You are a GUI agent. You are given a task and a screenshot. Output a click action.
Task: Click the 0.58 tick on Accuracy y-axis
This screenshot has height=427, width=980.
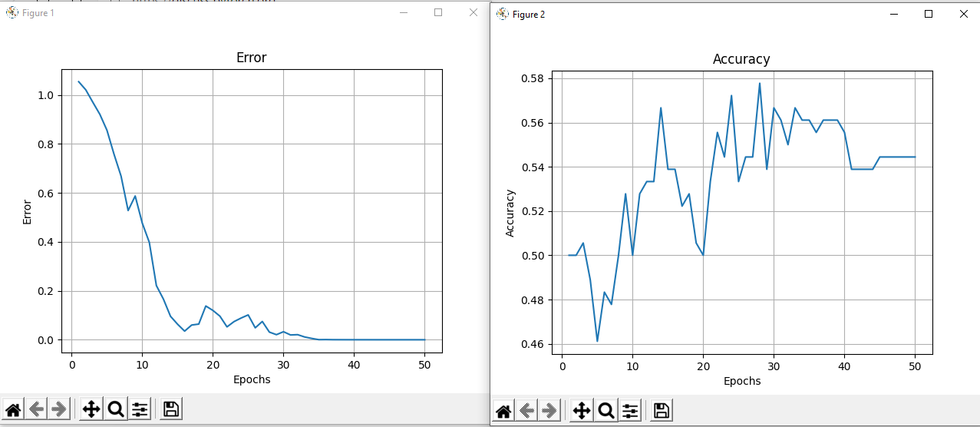pos(533,78)
